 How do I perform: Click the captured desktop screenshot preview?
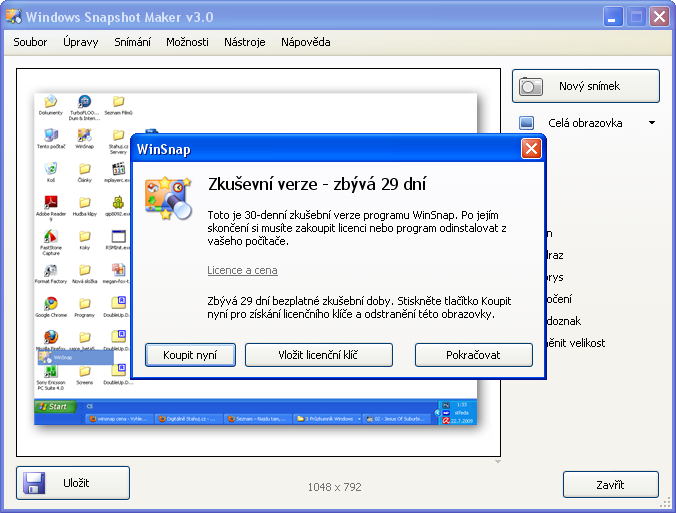coord(255,259)
